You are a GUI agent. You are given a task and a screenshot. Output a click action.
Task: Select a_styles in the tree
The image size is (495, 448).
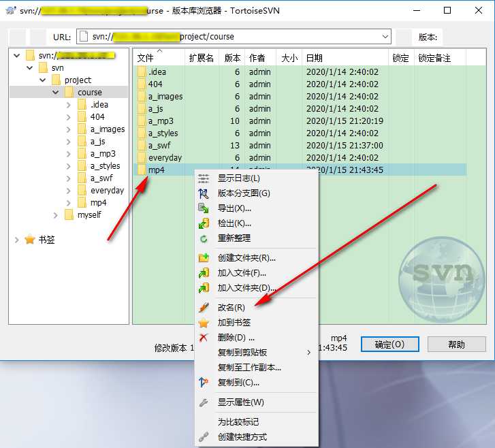click(105, 165)
